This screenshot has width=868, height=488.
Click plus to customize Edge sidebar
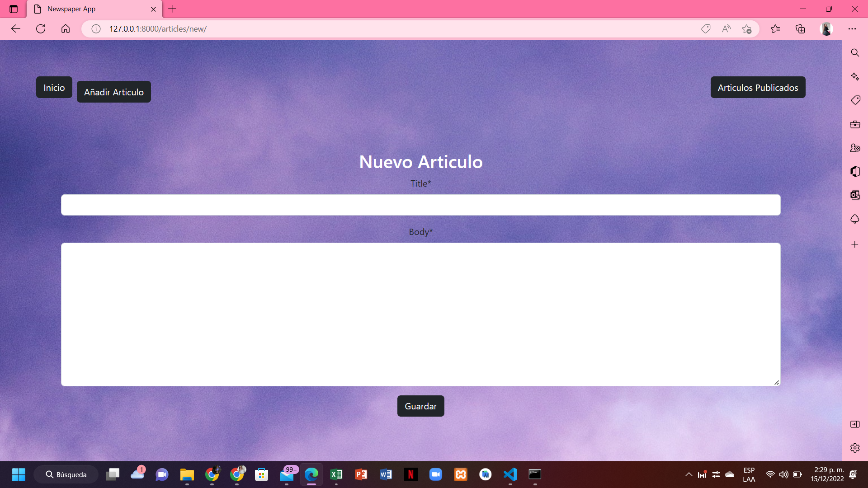coord(854,244)
